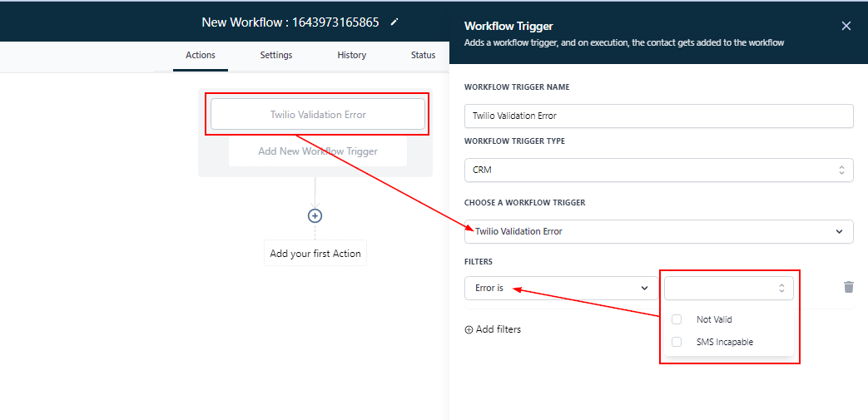Click Add filters

tap(493, 329)
